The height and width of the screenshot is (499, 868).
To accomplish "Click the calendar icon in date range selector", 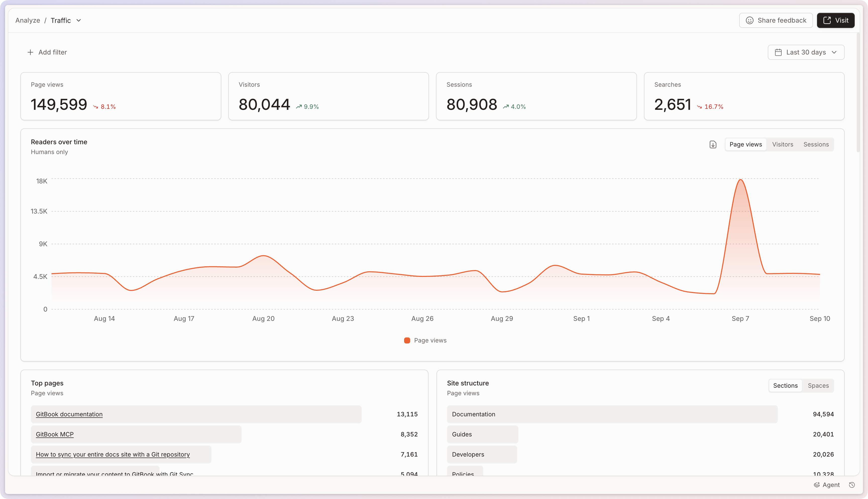I will coord(778,52).
